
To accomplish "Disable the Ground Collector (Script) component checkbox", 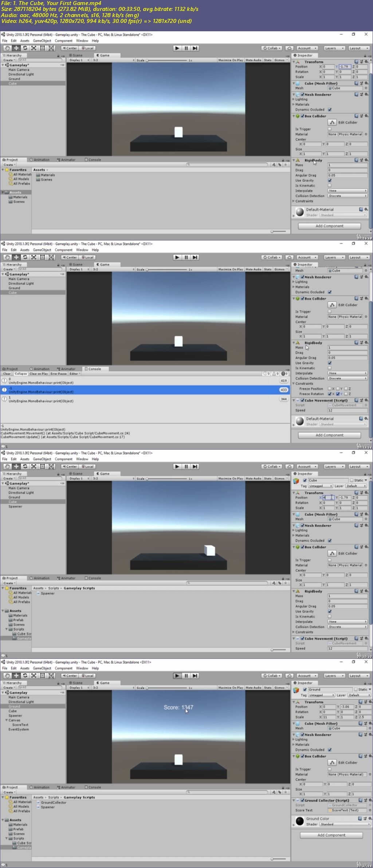I will click(302, 800).
